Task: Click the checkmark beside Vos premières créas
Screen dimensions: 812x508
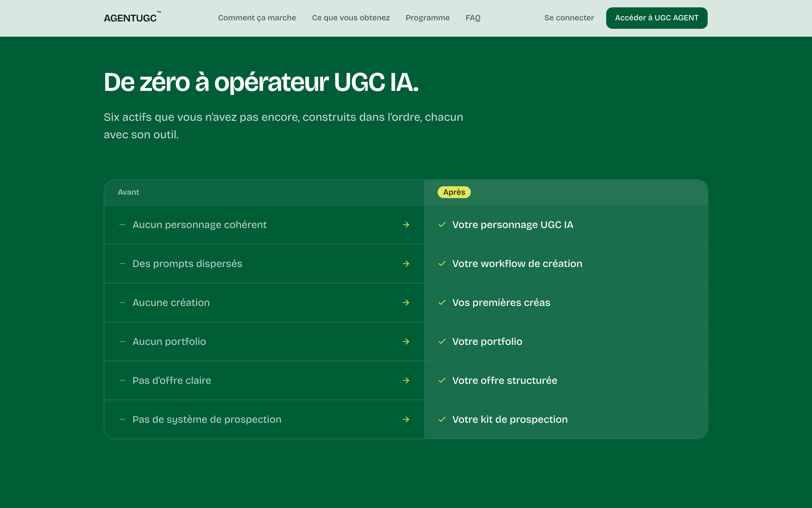Action: point(442,302)
